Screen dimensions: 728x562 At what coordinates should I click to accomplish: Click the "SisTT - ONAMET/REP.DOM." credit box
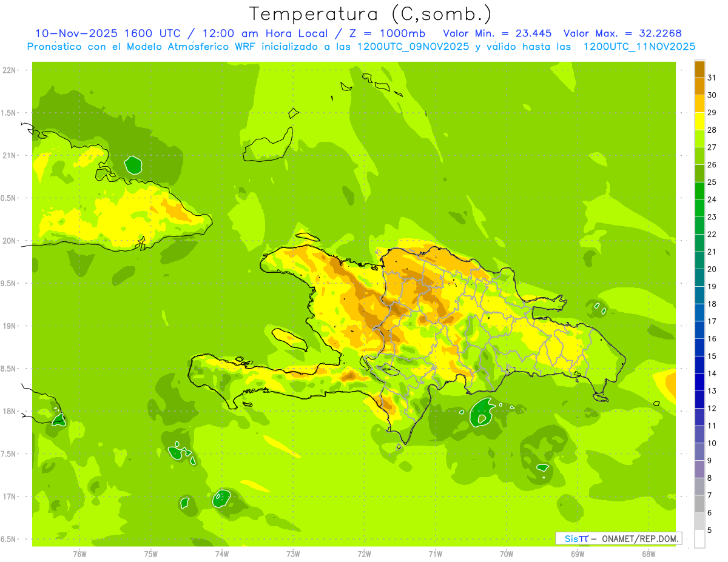(x=618, y=538)
